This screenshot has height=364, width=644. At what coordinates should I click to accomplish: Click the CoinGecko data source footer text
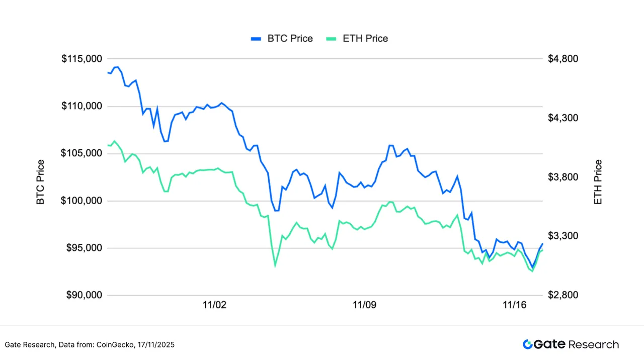90,345
